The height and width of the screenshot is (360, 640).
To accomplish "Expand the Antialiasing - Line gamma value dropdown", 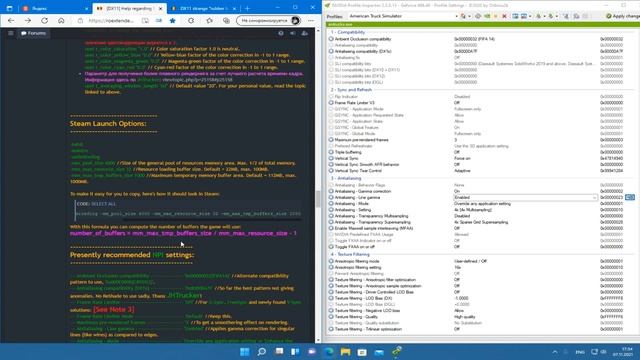I will coord(594,198).
